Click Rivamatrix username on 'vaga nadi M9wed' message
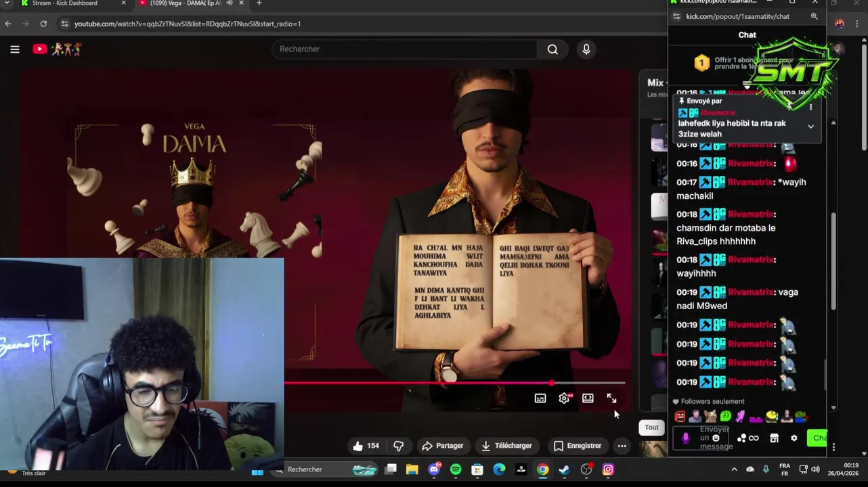The image size is (868, 487). (x=750, y=292)
